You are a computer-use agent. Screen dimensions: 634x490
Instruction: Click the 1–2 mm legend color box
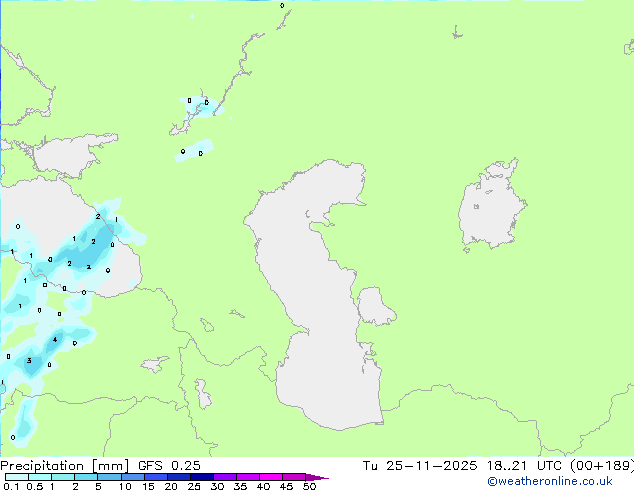63,477
